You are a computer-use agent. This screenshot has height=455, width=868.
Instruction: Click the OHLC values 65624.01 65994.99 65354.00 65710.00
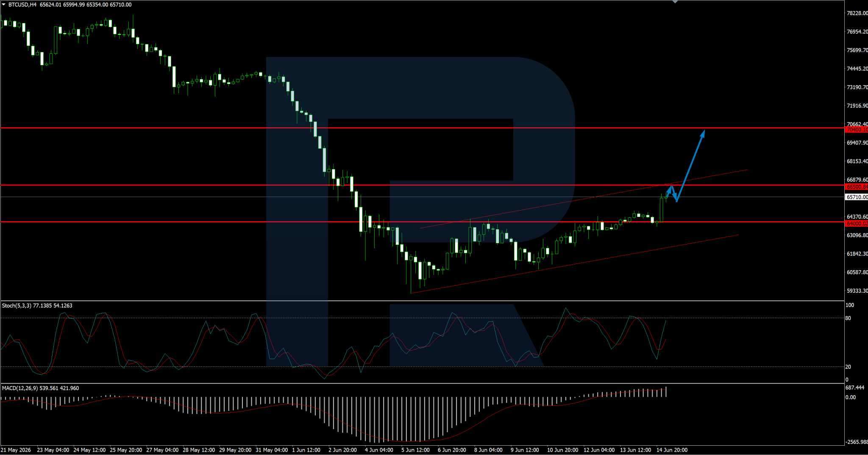click(x=86, y=5)
